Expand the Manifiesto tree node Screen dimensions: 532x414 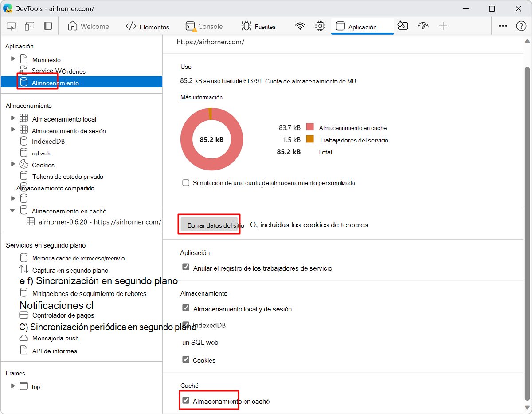pyautogui.click(x=13, y=59)
